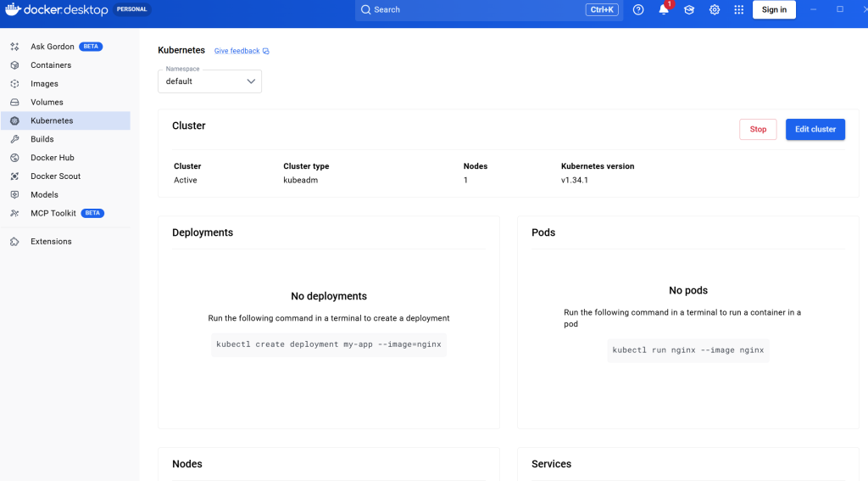This screenshot has height=481, width=868.
Task: Select Models in the left navigation
Action: pos(44,195)
